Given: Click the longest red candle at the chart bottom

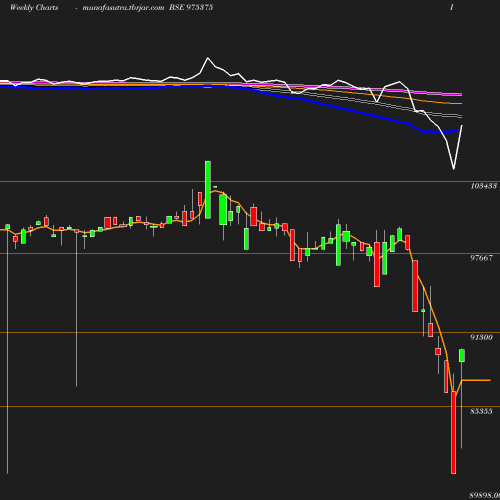Looking at the screenshot, I should (x=453, y=432).
